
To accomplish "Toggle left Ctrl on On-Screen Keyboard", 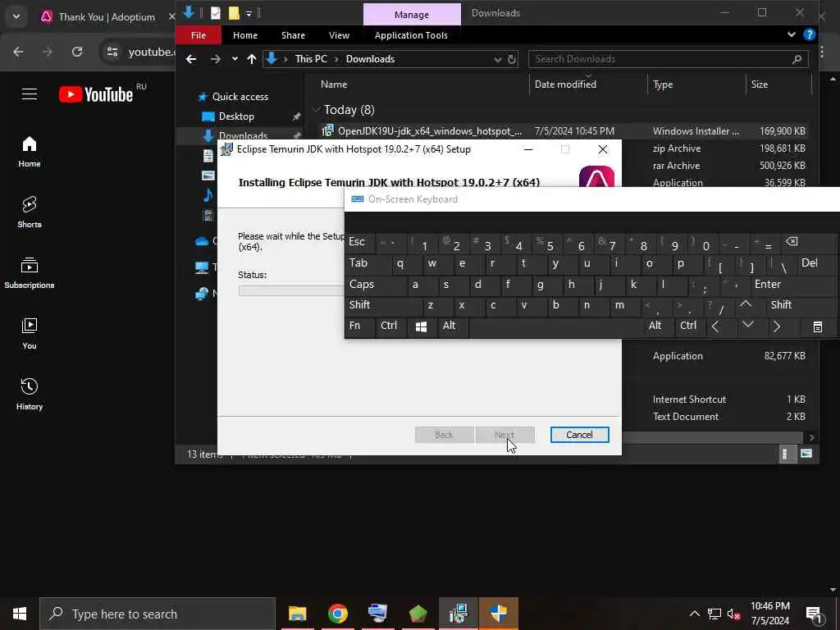I will tap(391, 326).
